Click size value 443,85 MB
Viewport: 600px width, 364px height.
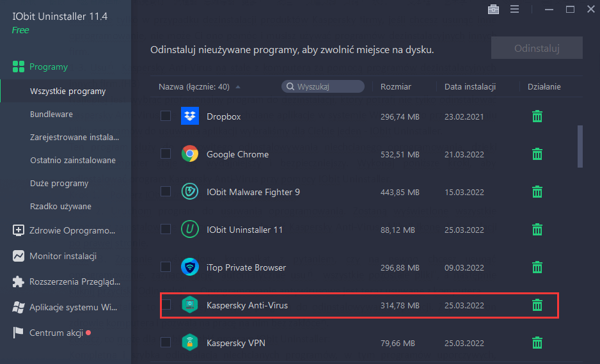pos(400,192)
